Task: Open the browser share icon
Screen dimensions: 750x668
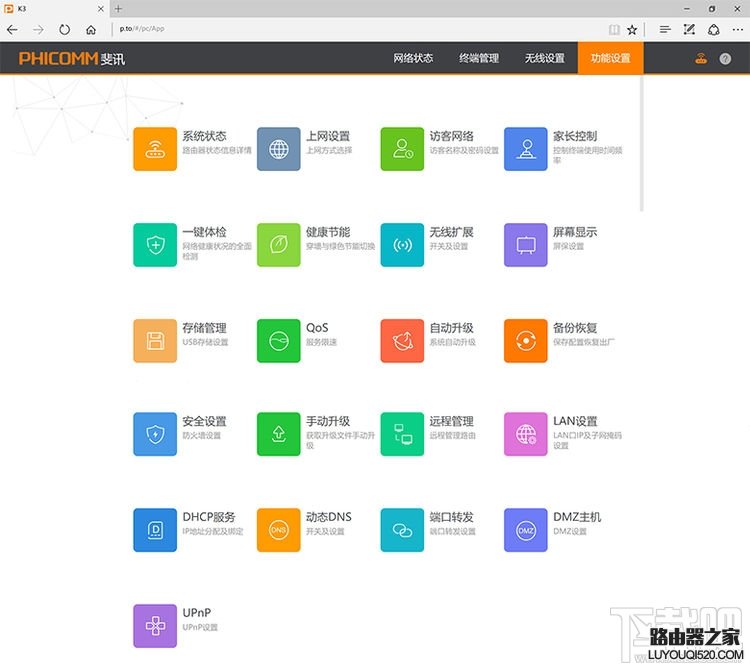Action: coord(713,30)
